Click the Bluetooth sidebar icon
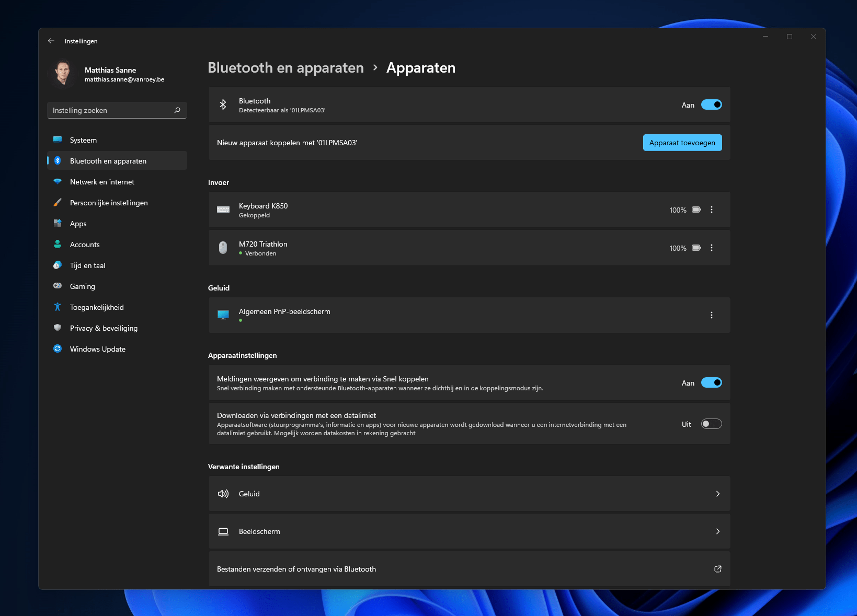The image size is (857, 616). [58, 161]
